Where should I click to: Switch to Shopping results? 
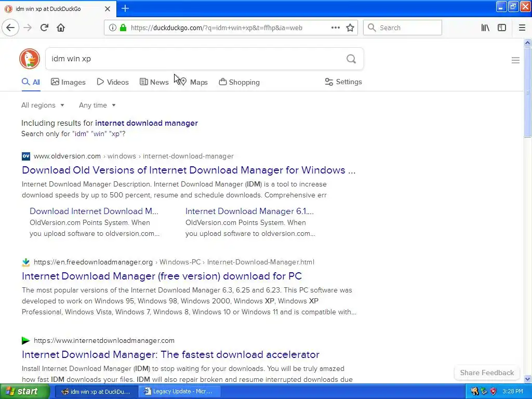pos(239,82)
